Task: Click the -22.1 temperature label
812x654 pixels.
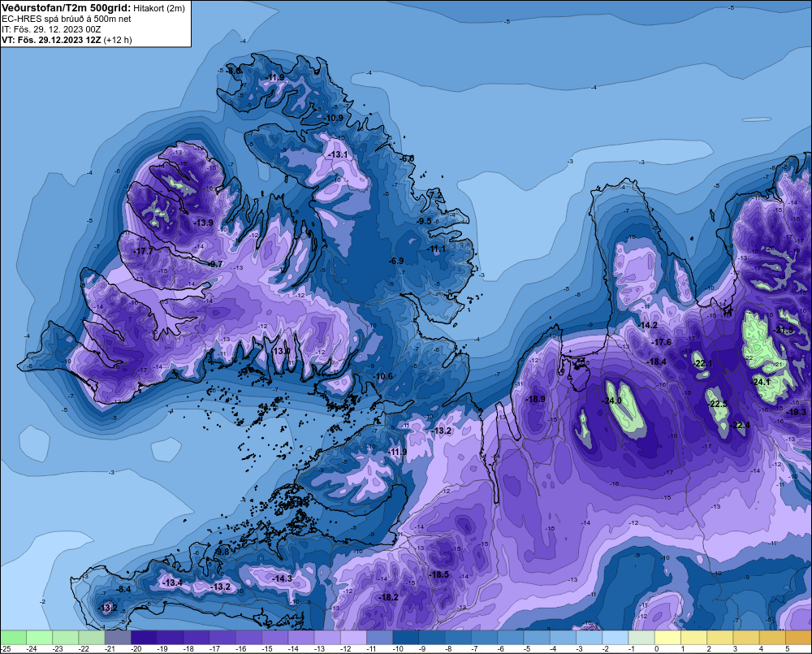Action: pyautogui.click(x=702, y=363)
